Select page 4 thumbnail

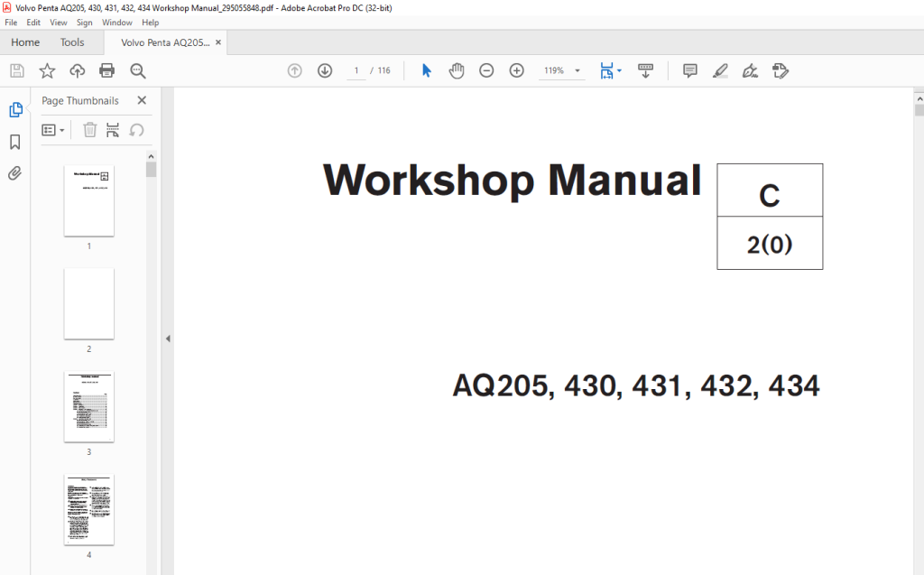pyautogui.click(x=89, y=509)
